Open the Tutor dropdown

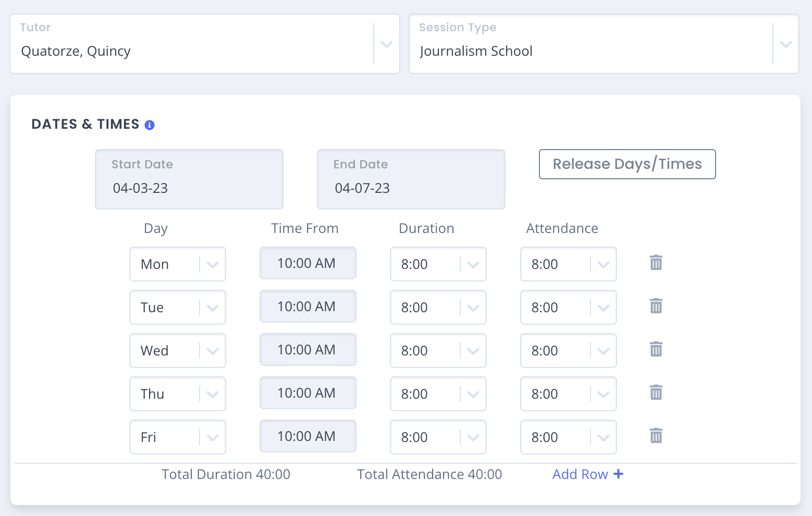205,44
